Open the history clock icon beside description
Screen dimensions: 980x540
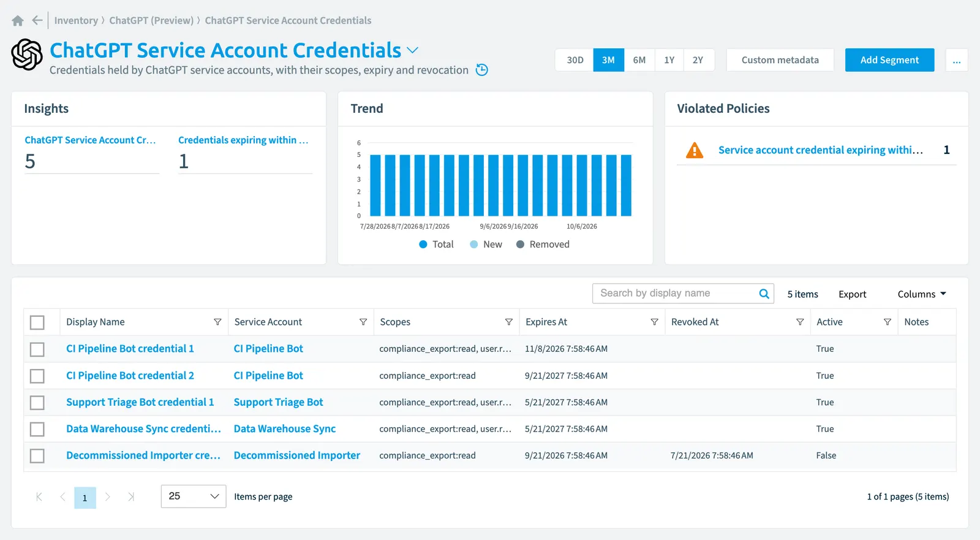click(482, 70)
